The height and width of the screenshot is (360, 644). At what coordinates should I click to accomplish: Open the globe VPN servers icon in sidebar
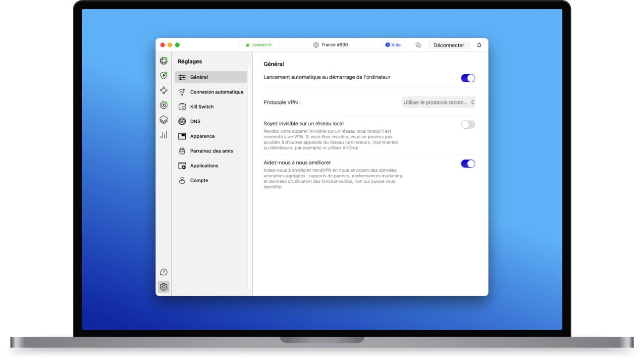coord(163,61)
